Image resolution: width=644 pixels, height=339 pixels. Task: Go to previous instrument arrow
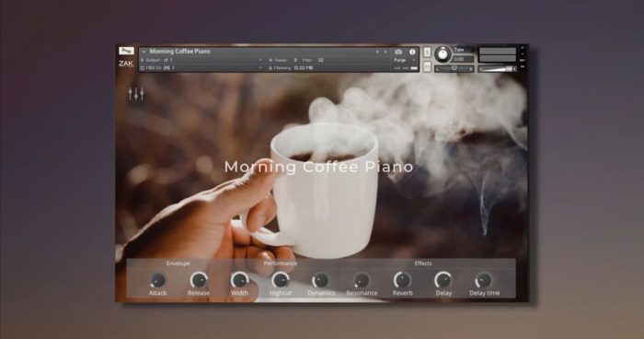click(x=377, y=52)
